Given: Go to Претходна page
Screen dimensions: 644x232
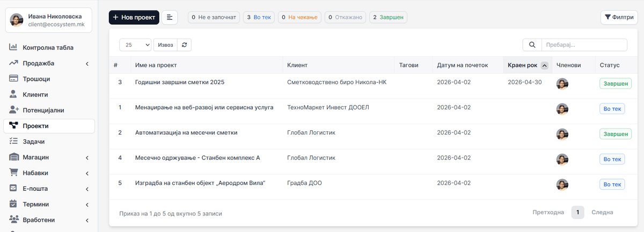Looking at the screenshot, I should [548, 212].
